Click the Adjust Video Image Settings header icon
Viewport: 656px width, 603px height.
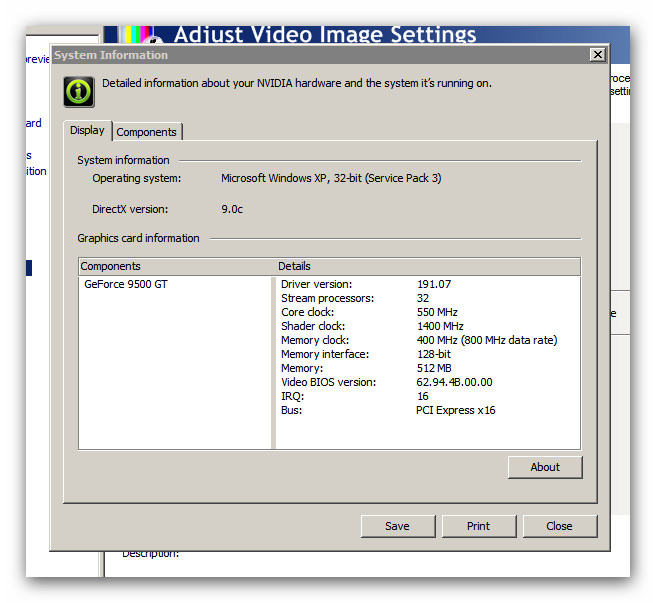(140, 34)
